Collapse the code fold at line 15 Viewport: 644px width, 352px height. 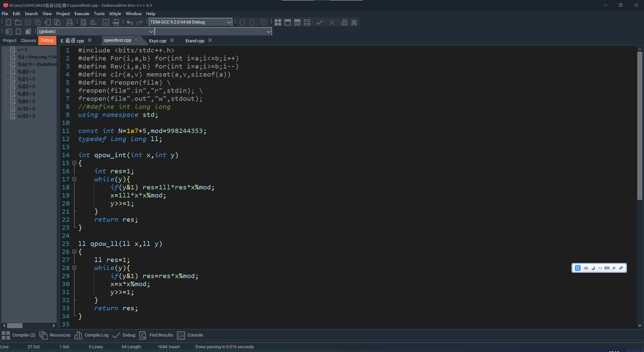pos(74,163)
